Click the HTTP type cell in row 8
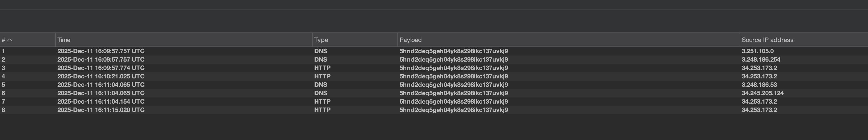 (x=322, y=110)
